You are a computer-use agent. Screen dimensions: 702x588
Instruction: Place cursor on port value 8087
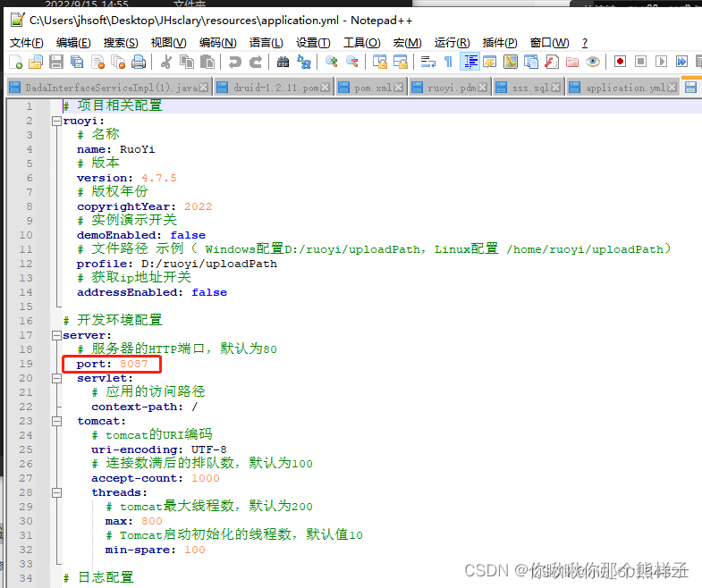(134, 364)
